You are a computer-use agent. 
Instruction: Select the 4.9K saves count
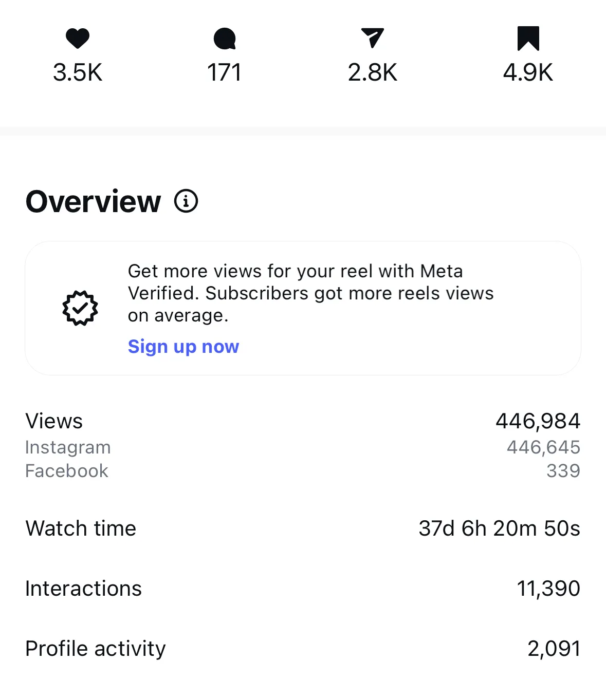(528, 72)
